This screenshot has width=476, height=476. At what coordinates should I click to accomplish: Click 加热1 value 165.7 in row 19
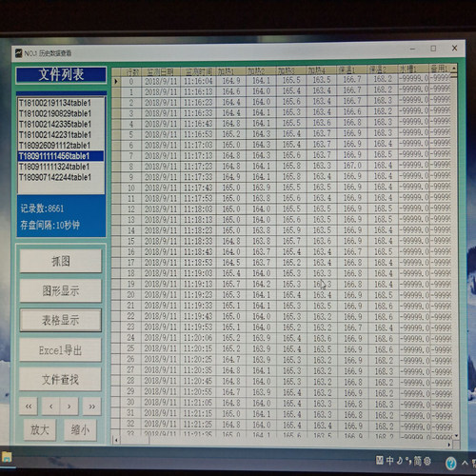point(231,284)
